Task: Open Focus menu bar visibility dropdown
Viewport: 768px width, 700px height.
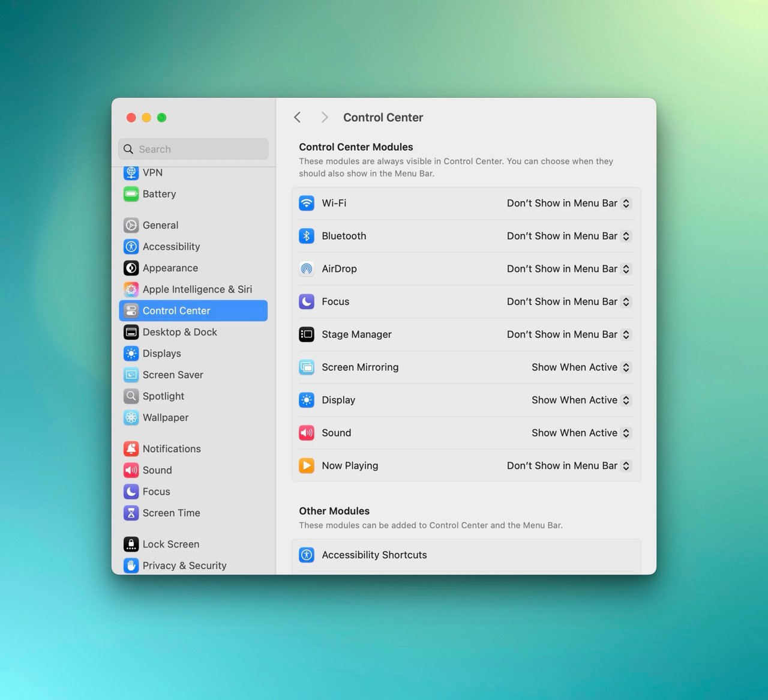Action: 569,301
